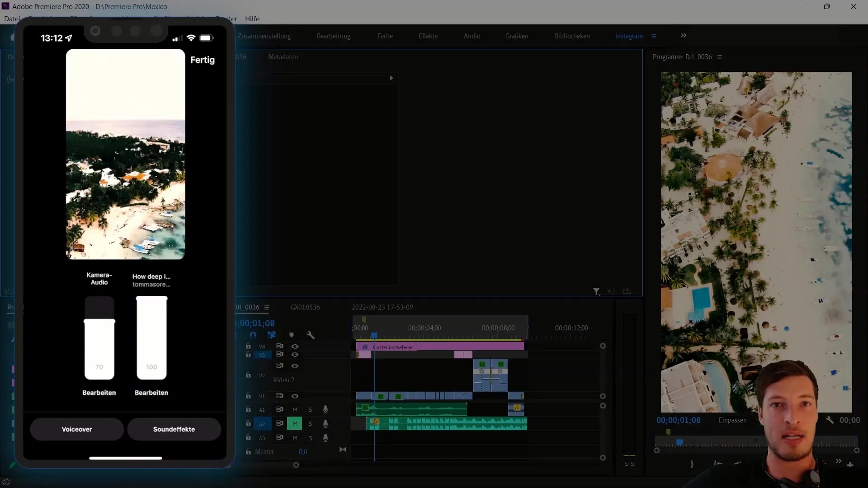The height and width of the screenshot is (488, 868).
Task: Enable voice-over record on track A1
Action: [x=325, y=409]
